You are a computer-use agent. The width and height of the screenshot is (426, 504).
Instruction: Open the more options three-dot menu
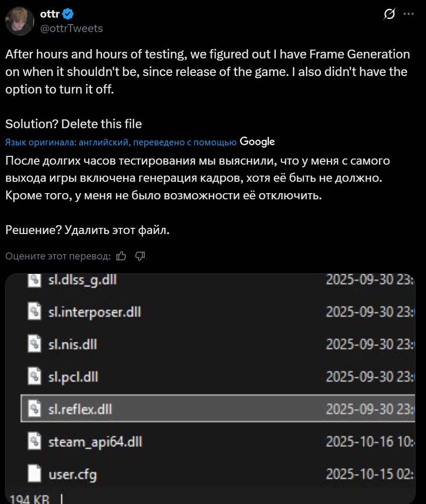tap(408, 14)
